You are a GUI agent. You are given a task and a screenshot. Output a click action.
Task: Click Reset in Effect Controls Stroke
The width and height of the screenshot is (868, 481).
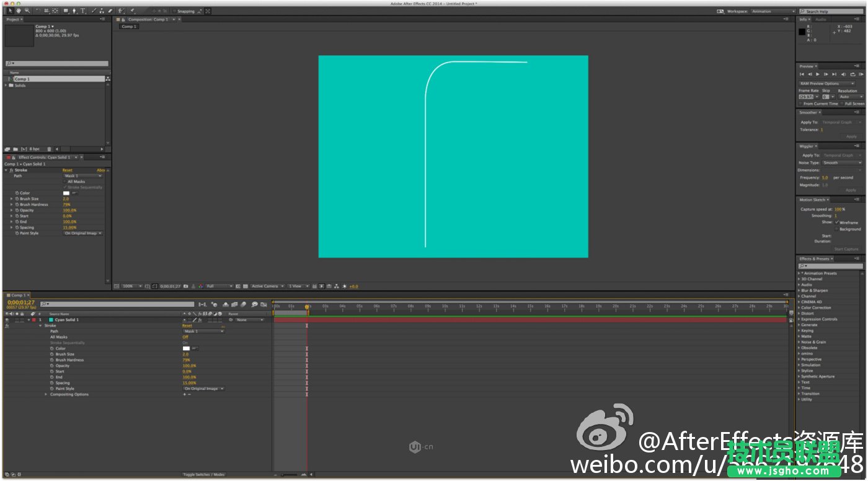click(x=67, y=170)
